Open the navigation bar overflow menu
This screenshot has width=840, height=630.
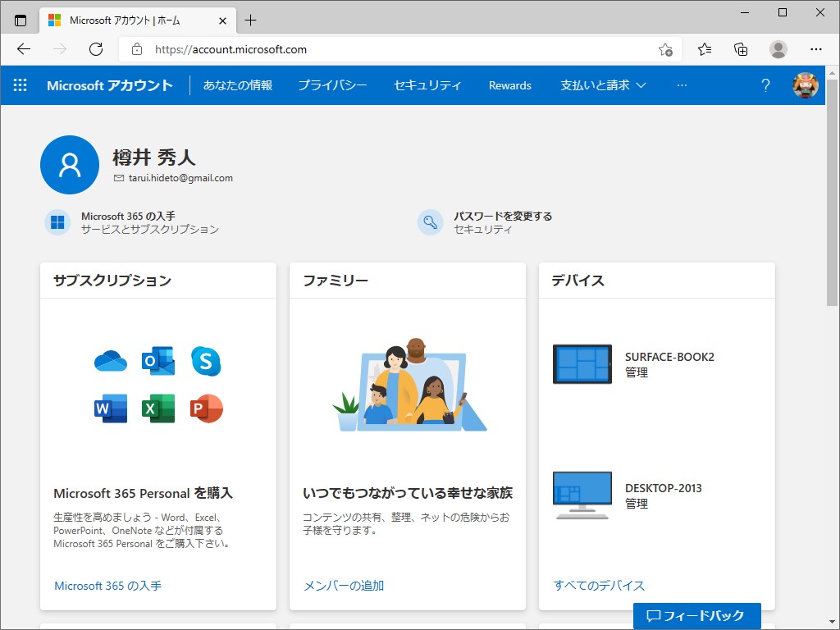(x=682, y=84)
